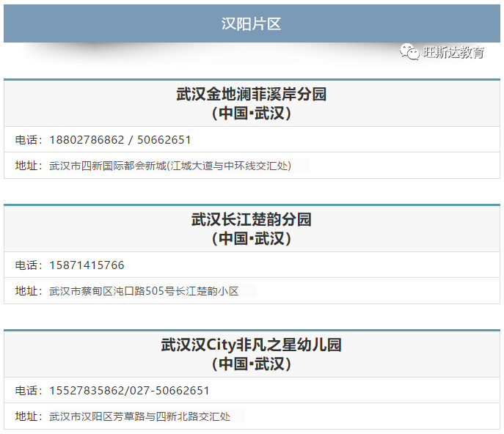Click phone number 15871415766
This screenshot has width=504, height=434.
point(87,265)
